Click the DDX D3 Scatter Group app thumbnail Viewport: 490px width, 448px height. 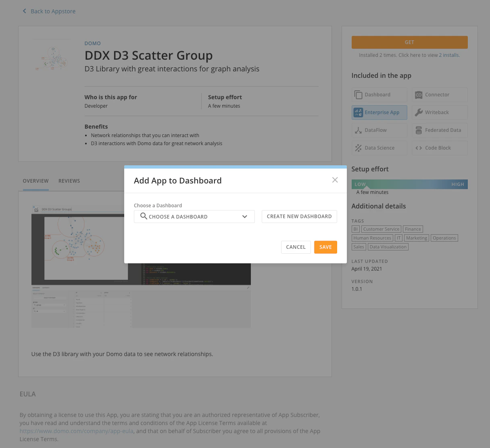(x=52, y=58)
